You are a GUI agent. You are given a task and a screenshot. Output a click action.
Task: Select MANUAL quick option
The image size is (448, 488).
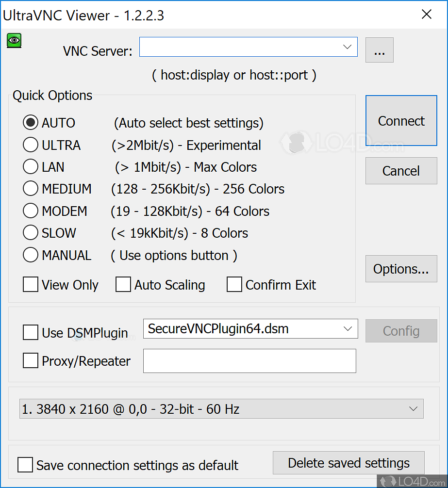coord(31,255)
